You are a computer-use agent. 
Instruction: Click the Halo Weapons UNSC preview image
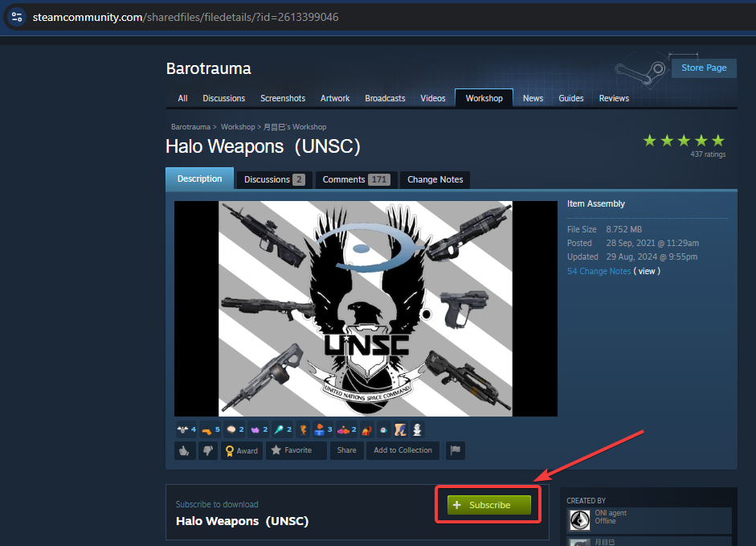[366, 309]
